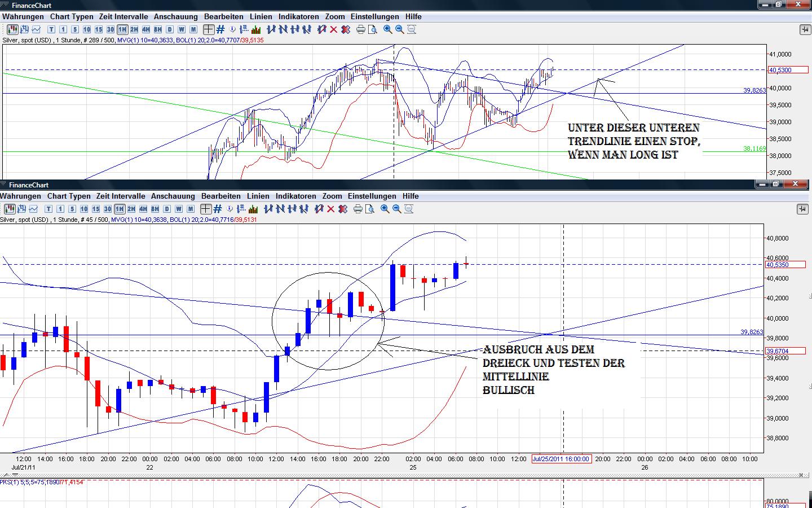Click the double red X in upper toolbar
Image resolution: width=812 pixels, height=508 pixels.
pyautogui.click(x=345, y=29)
